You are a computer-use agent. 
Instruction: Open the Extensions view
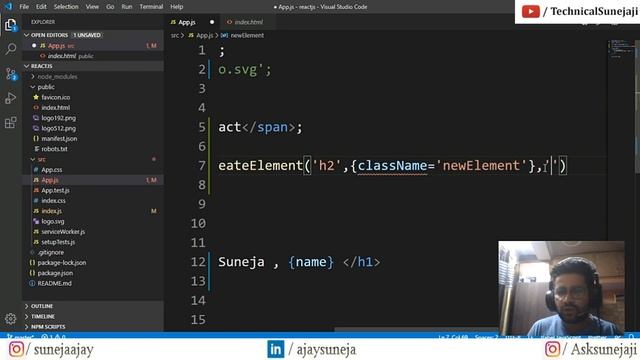click(11, 122)
